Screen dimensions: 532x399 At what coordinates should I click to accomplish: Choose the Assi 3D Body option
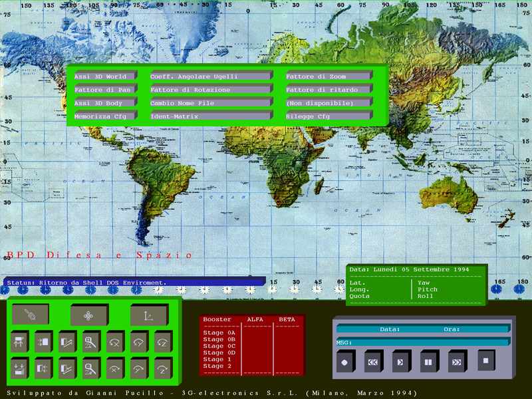click(106, 102)
